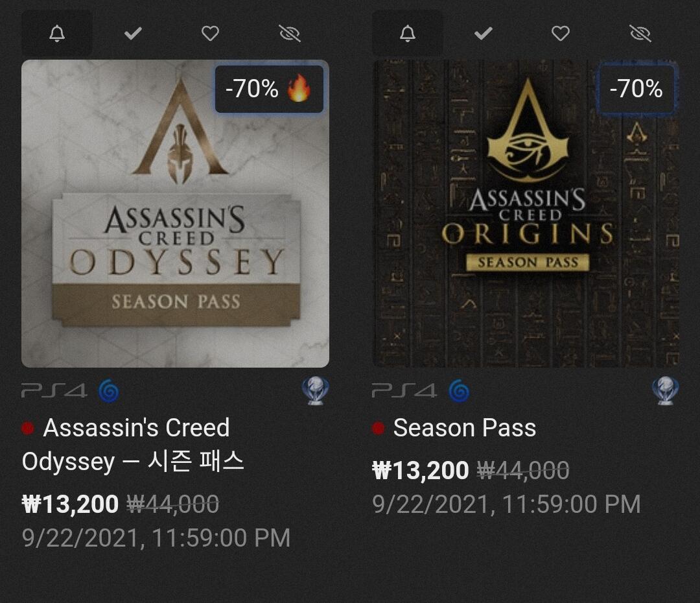Click the PS4 platform logo under Origins

click(x=404, y=391)
